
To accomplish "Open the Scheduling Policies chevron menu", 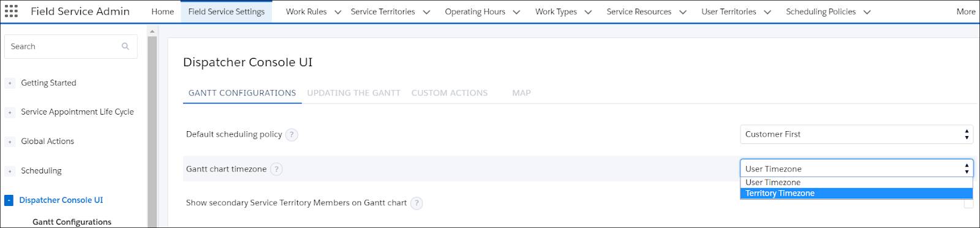I will click(867, 12).
